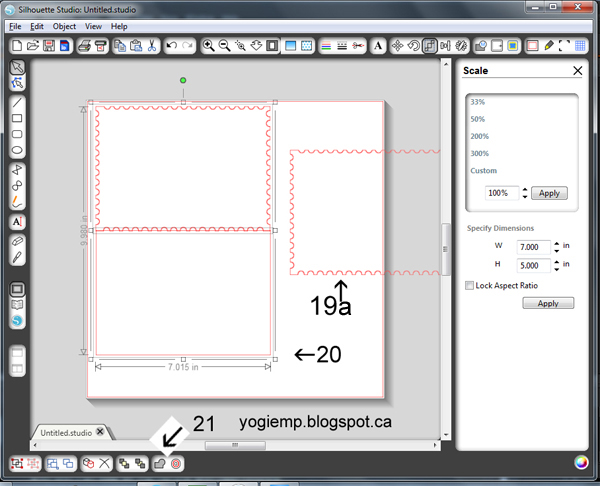Screen dimensions: 600x486
Task: Choose the Text tool
Action: tap(17, 221)
